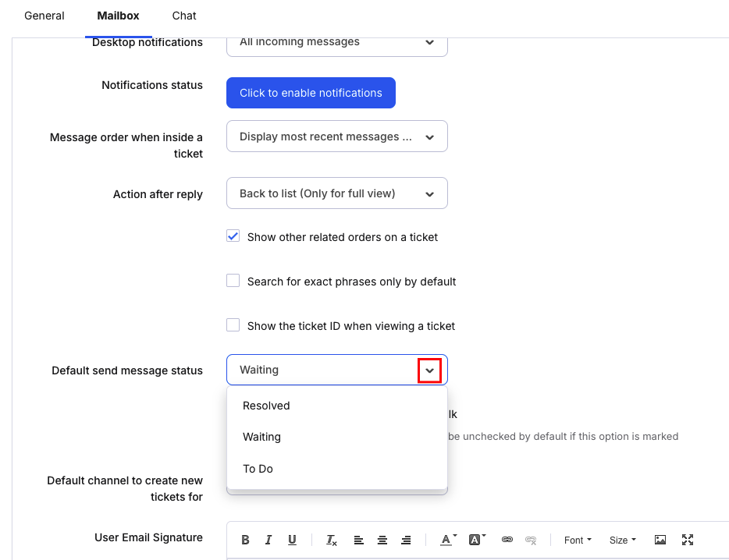
Task: Click the remove formatting icon
Action: coord(332,540)
